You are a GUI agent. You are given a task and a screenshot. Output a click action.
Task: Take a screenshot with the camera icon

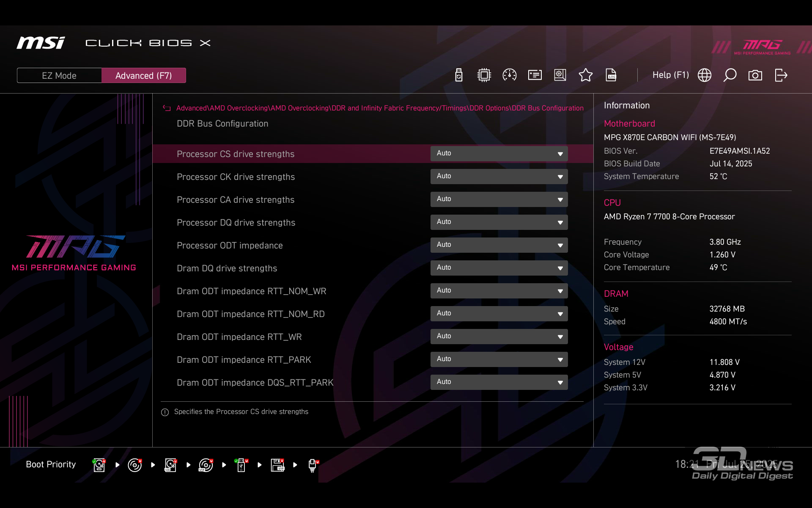755,75
